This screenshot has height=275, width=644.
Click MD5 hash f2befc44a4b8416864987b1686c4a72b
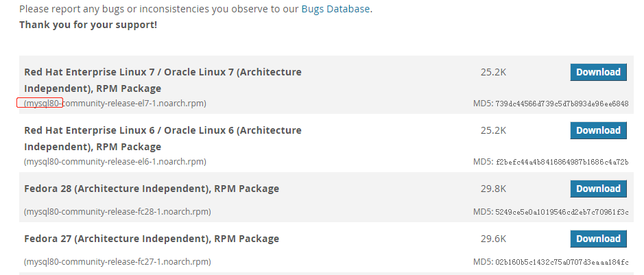coord(562,162)
